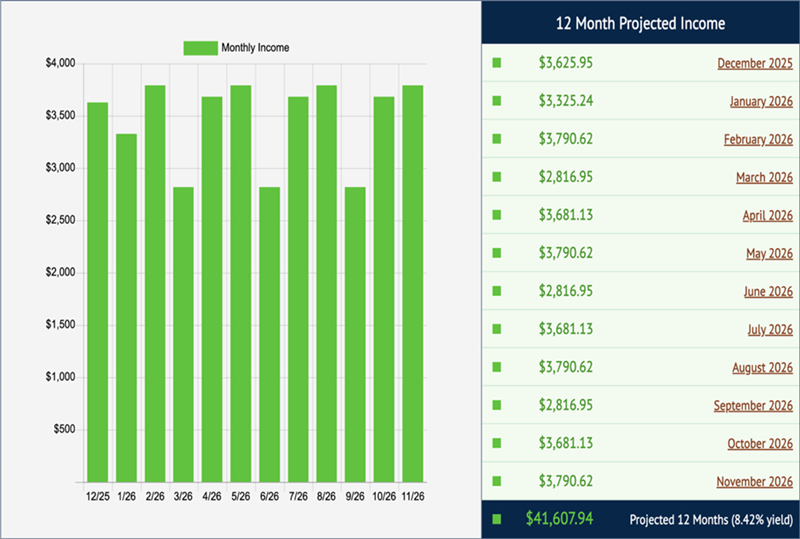Click the green marker next to $41,607.94 total
The height and width of the screenshot is (539, 800).
click(497, 519)
